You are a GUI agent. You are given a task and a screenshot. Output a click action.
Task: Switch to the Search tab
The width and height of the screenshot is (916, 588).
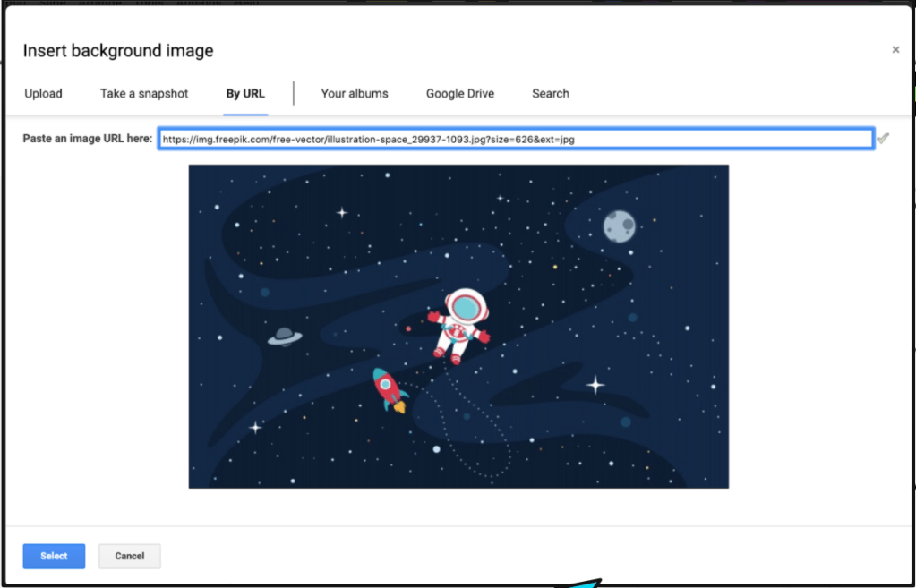(550, 93)
